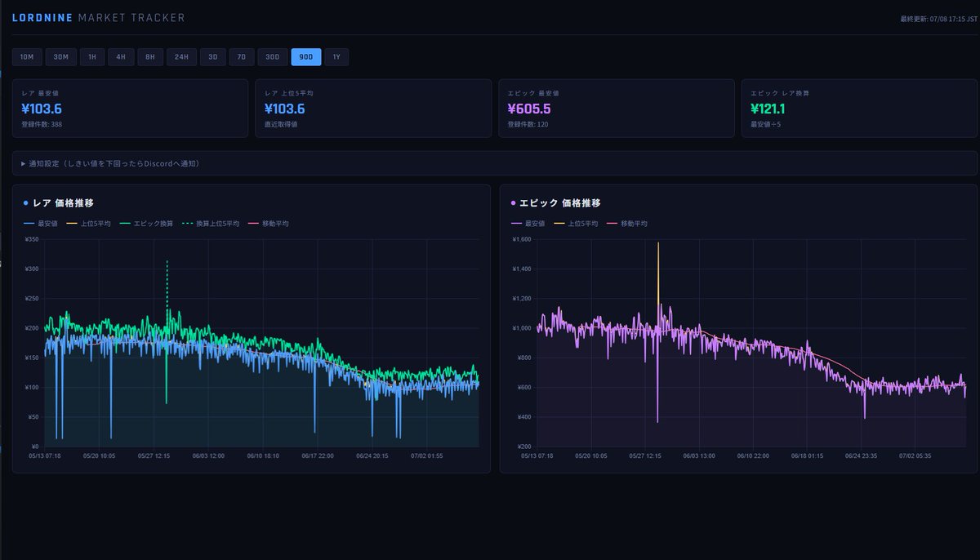This screenshot has height=560, width=980.
Task: Show the 3D time range
Action: tap(212, 57)
